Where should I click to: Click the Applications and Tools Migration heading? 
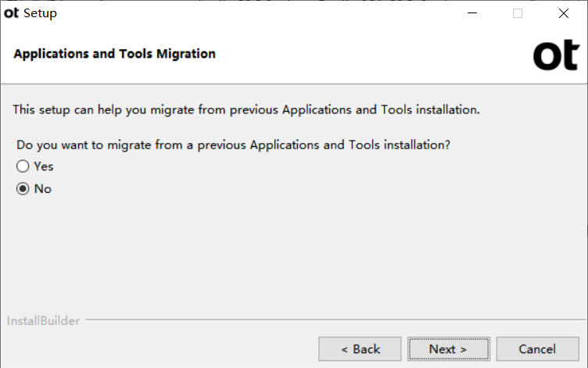point(115,54)
